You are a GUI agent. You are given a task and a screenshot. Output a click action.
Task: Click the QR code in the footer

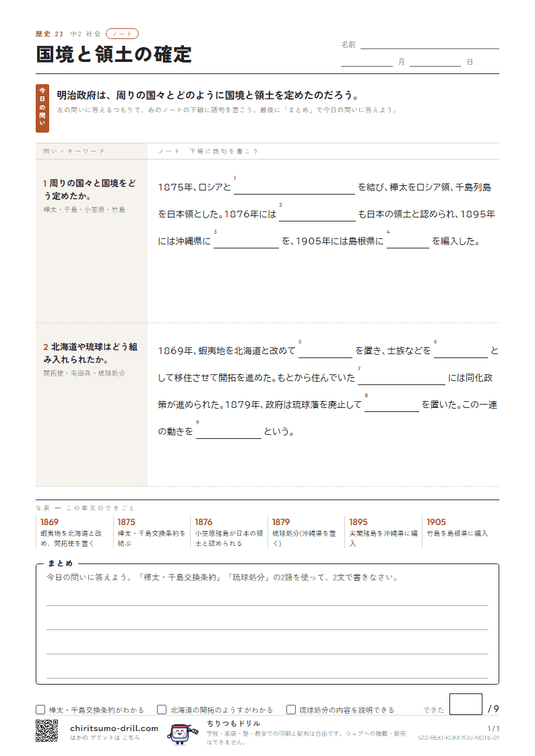click(46, 731)
